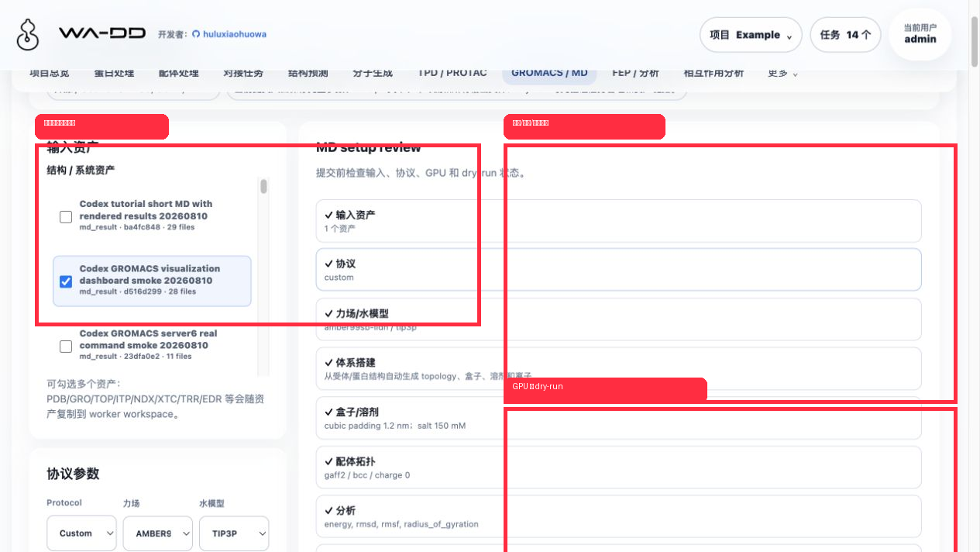Viewport: 980px width, 552px height.
Task: Open the 任务 14 个 tasks button
Action: click(x=845, y=35)
